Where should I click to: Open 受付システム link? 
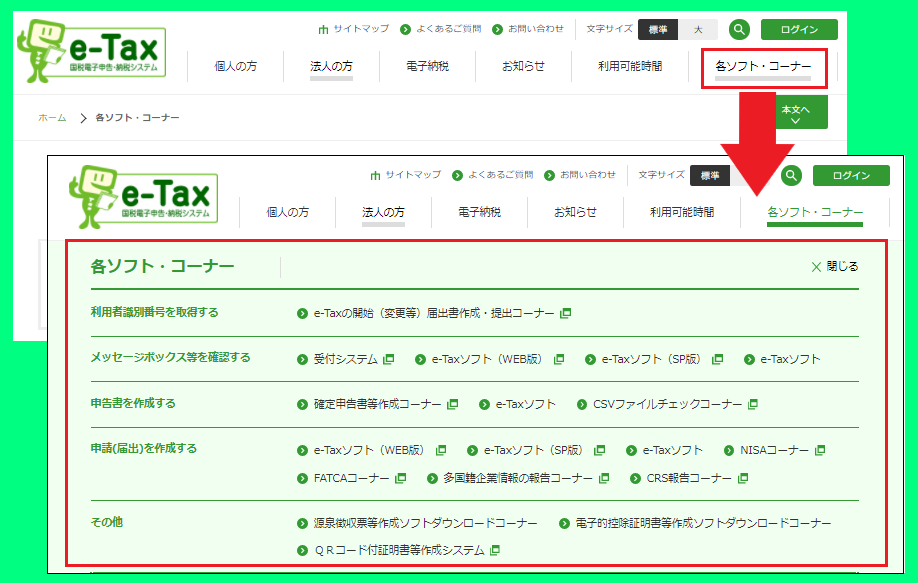click(345, 359)
